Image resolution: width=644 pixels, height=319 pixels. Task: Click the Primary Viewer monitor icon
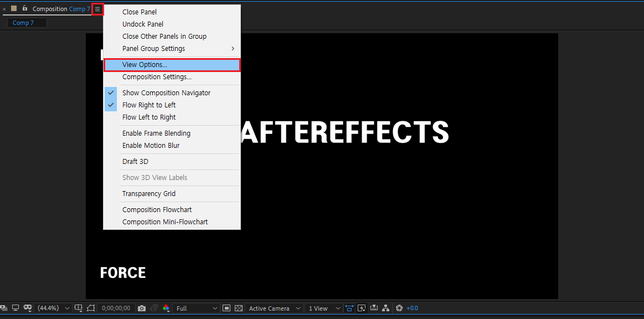16,308
